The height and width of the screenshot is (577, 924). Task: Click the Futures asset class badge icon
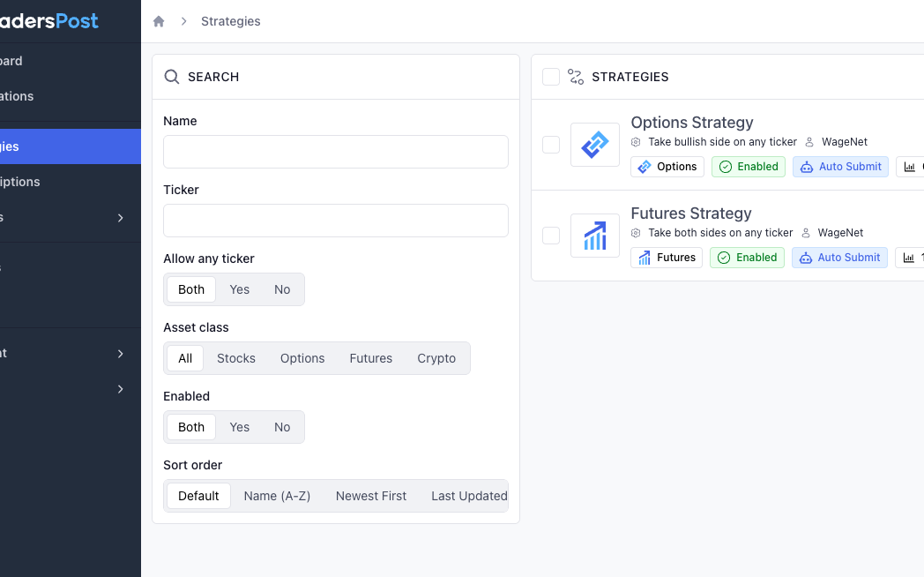645,258
